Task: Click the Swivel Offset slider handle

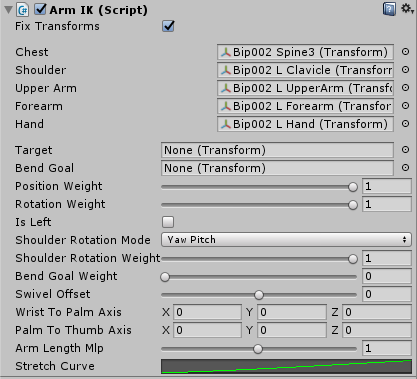Action: tap(259, 295)
